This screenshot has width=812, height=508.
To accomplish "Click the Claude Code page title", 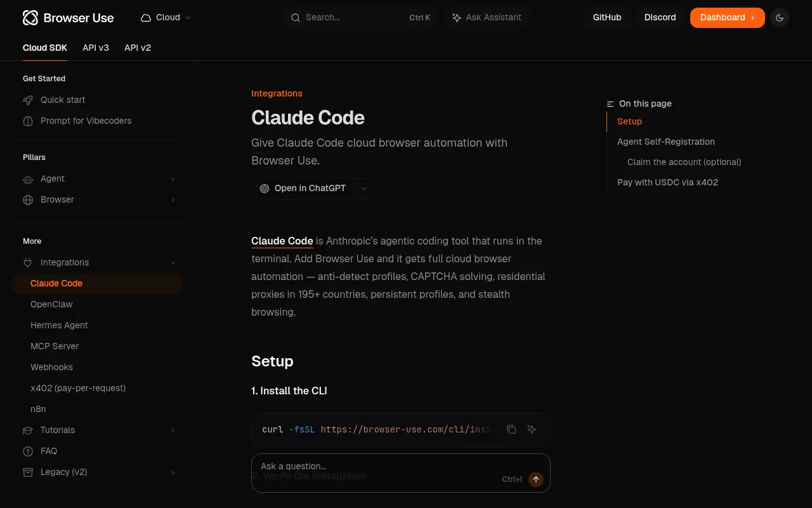I will point(308,117).
